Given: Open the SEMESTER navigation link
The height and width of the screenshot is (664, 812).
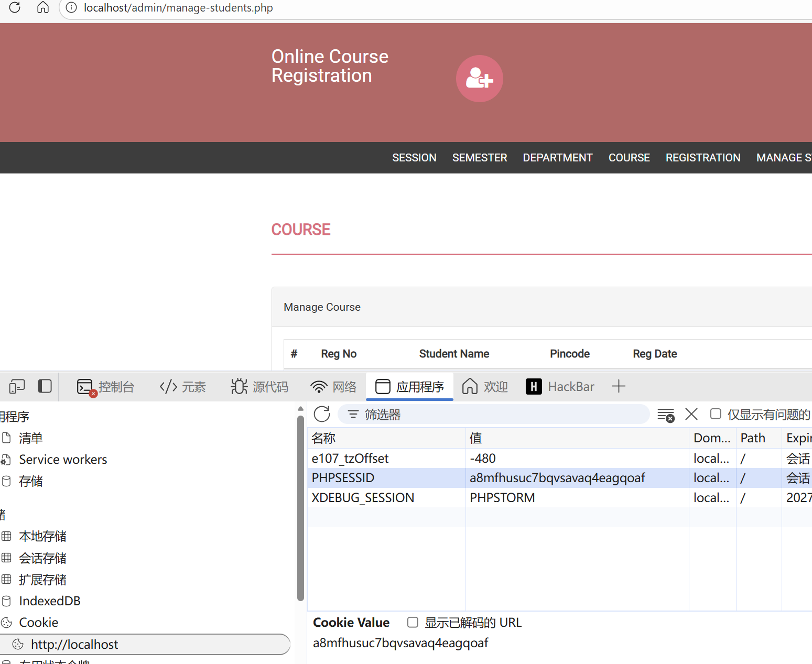Looking at the screenshot, I should point(479,158).
